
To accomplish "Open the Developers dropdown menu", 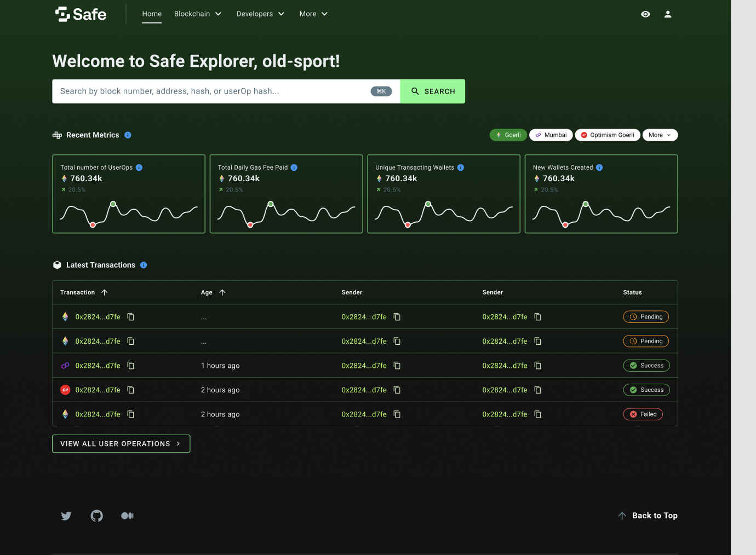I will [260, 14].
